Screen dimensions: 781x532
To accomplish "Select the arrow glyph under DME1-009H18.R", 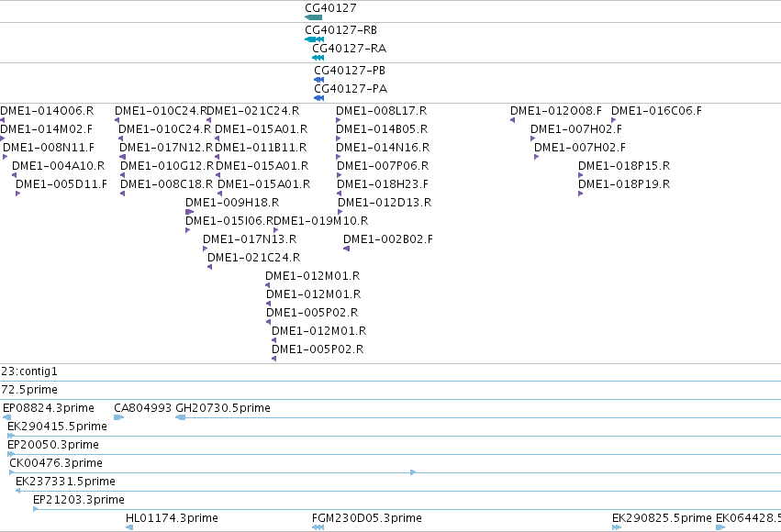I will pyautogui.click(x=189, y=212).
